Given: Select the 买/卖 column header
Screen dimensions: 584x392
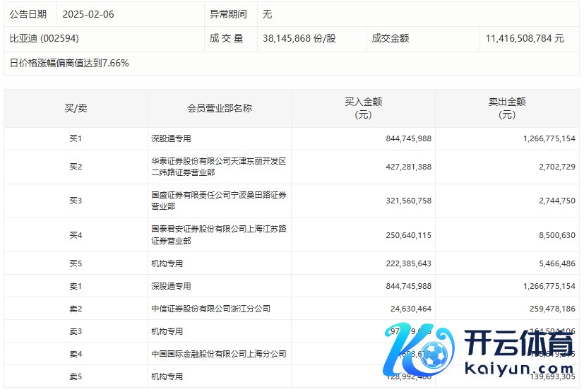Looking at the screenshot, I should point(76,108).
